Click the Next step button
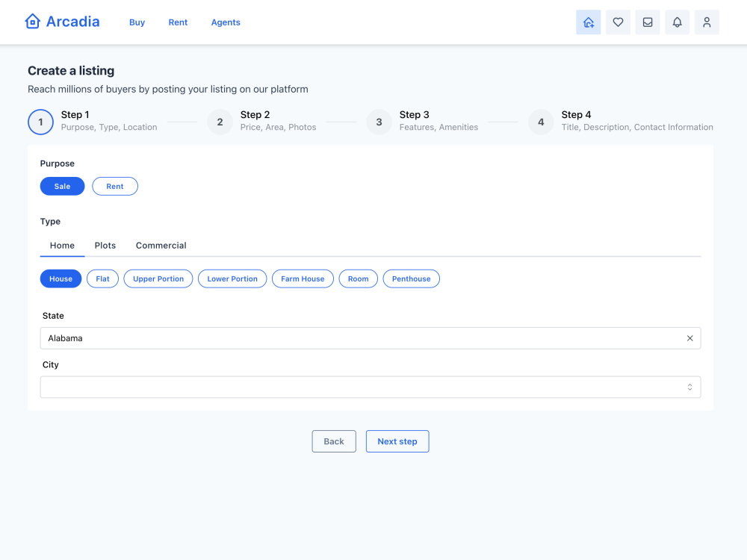This screenshot has width=747, height=560. click(397, 441)
